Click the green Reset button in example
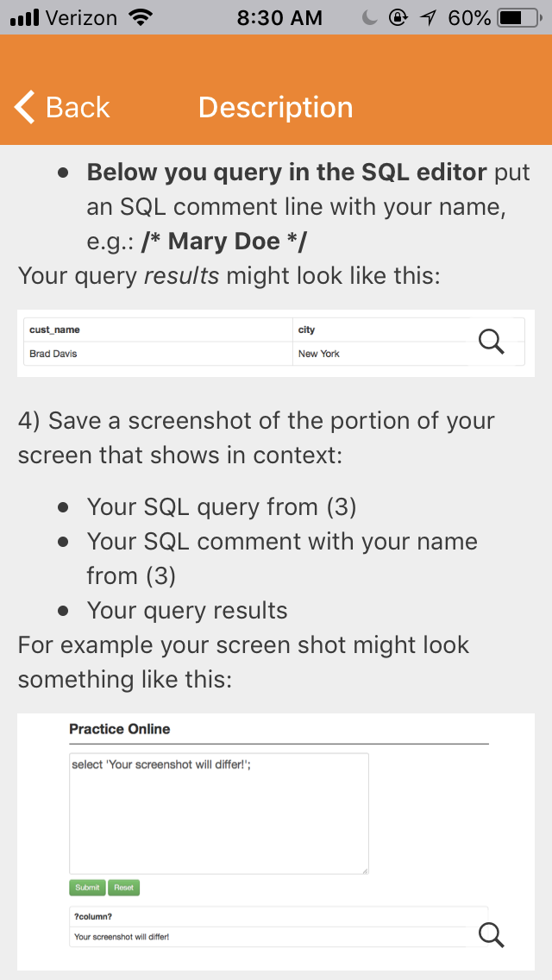Viewport: 552px width, 980px height. click(x=124, y=888)
